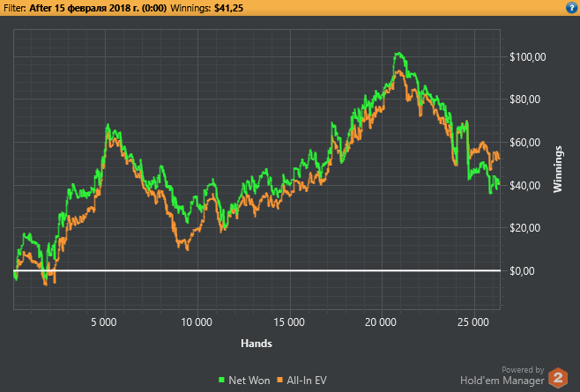This screenshot has height=392, width=580.
Task: Toggle the green Net Won legend swatch
Action: [221, 380]
